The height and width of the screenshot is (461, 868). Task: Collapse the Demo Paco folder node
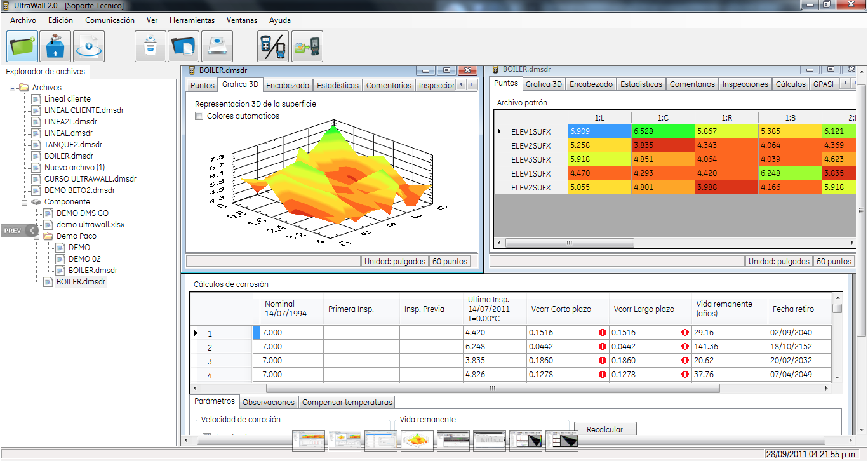tap(37, 236)
